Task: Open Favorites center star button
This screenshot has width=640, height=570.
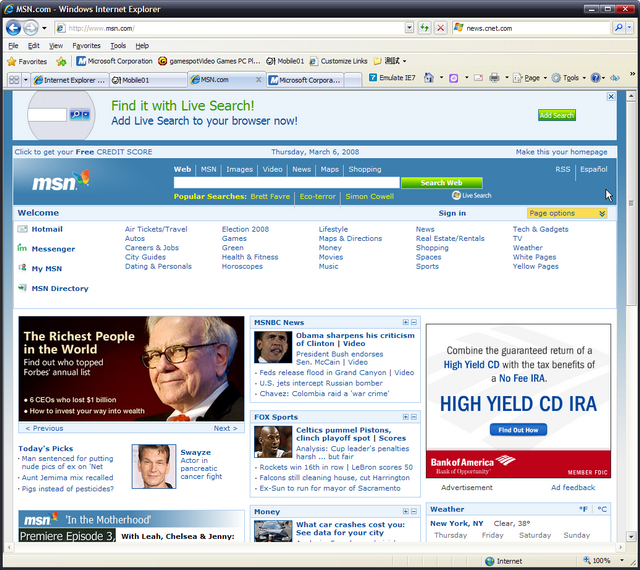Action: (27, 61)
